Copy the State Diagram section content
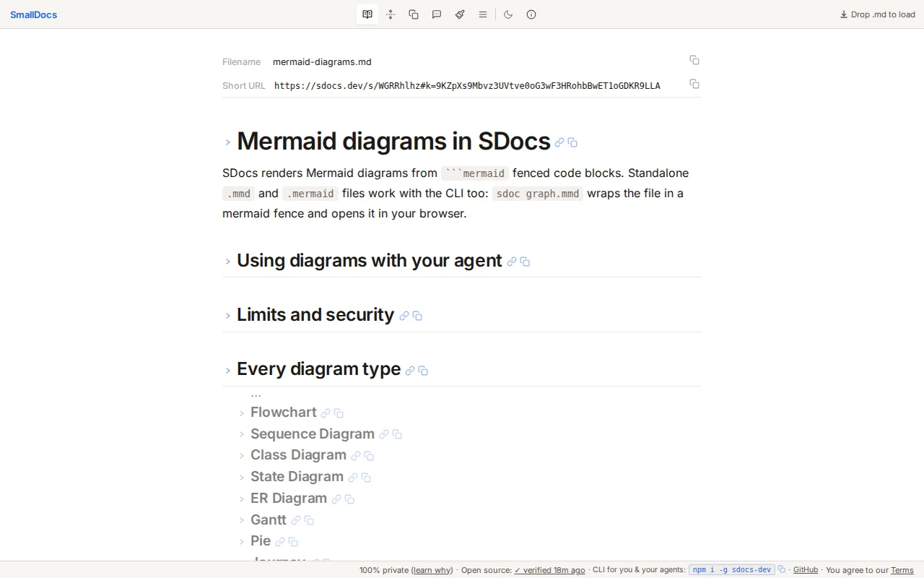 [x=366, y=478]
